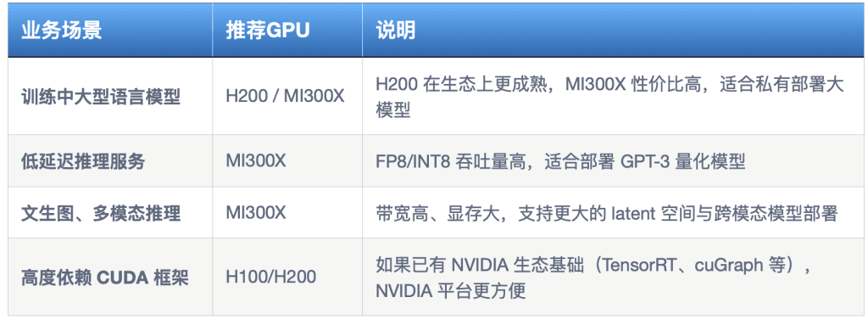
Task: Click the H200 在生态上更成熟 description cell
Action: pyautogui.click(x=613, y=96)
